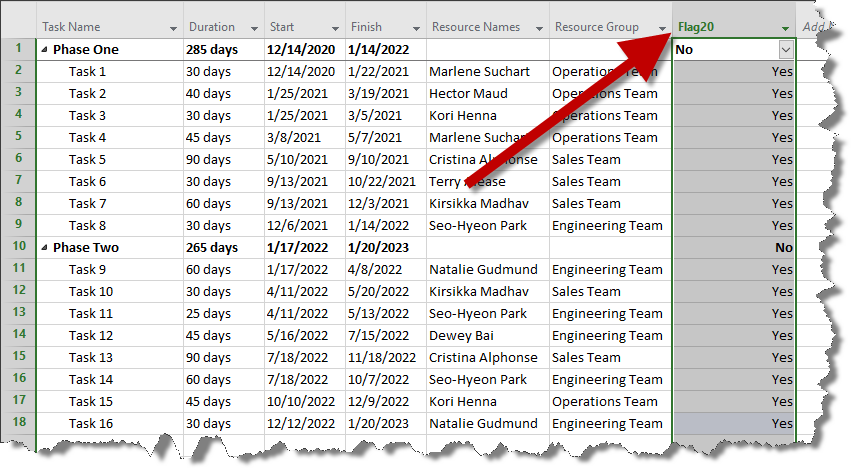The width and height of the screenshot is (851, 468).
Task: Open the Flag20 value dropdown for Phase One
Action: point(785,50)
